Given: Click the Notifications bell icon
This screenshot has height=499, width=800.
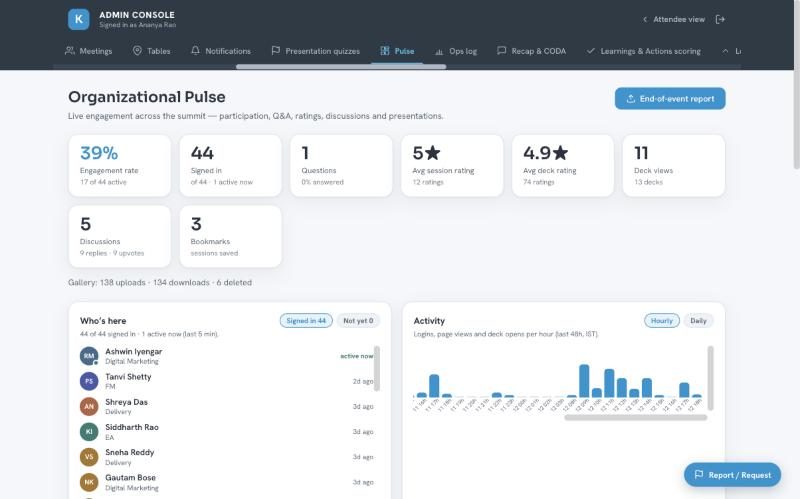Looking at the screenshot, I should pos(195,51).
